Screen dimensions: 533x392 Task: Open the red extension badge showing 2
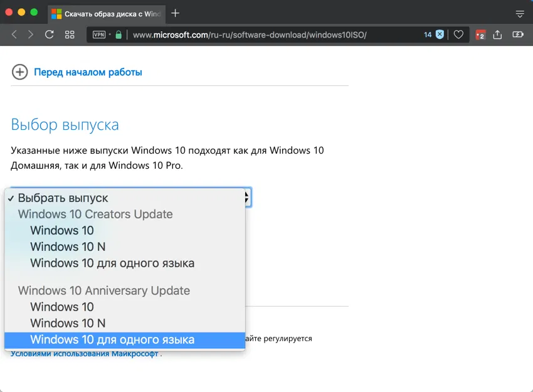point(480,34)
